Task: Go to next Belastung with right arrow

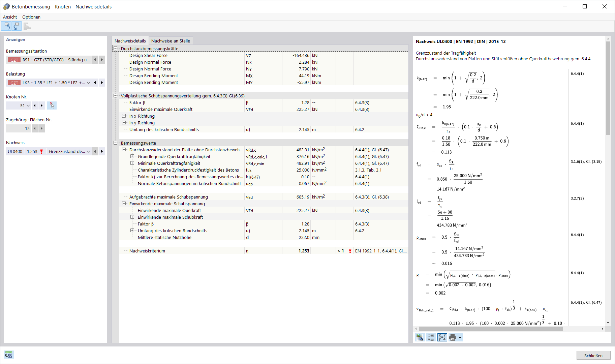Action: pyautogui.click(x=102, y=83)
